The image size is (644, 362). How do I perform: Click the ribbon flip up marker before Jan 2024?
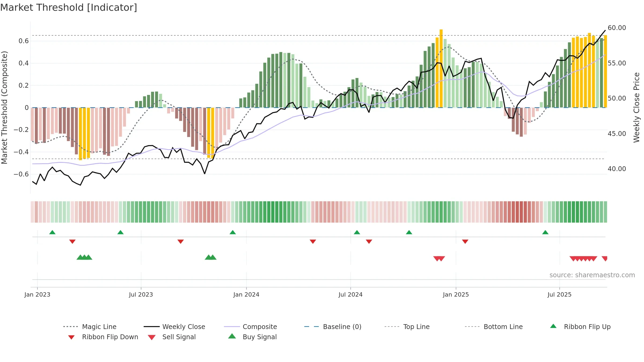tap(233, 232)
